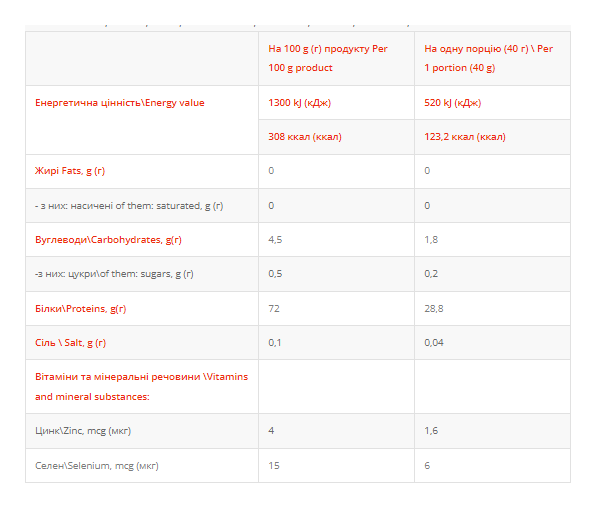
Task: Click the 72 protein value cell
Action: click(x=274, y=309)
